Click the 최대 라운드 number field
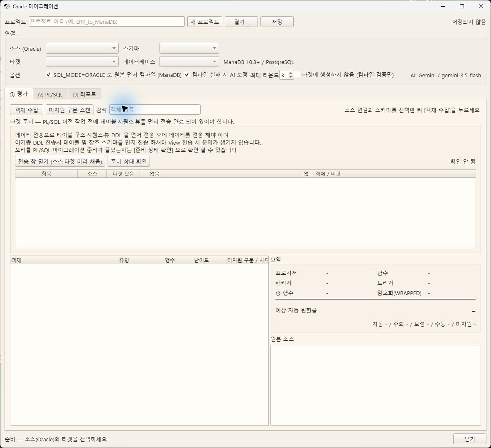 [284, 75]
